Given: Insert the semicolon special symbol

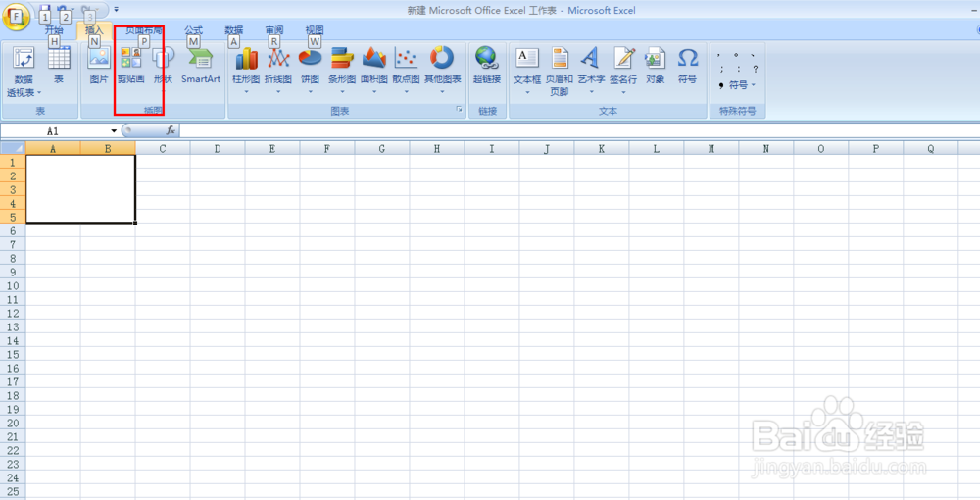Looking at the screenshot, I should click(x=720, y=69).
